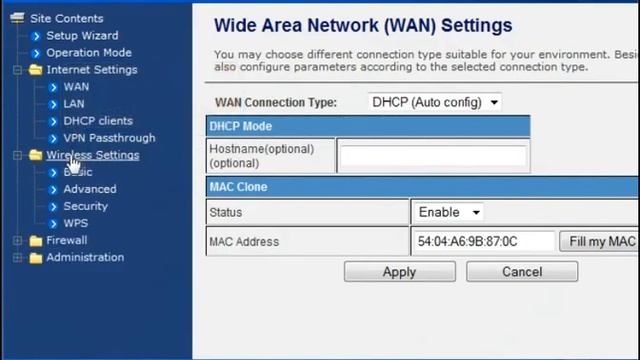
Task: Click the arrow icon beside Security
Action: point(53,207)
